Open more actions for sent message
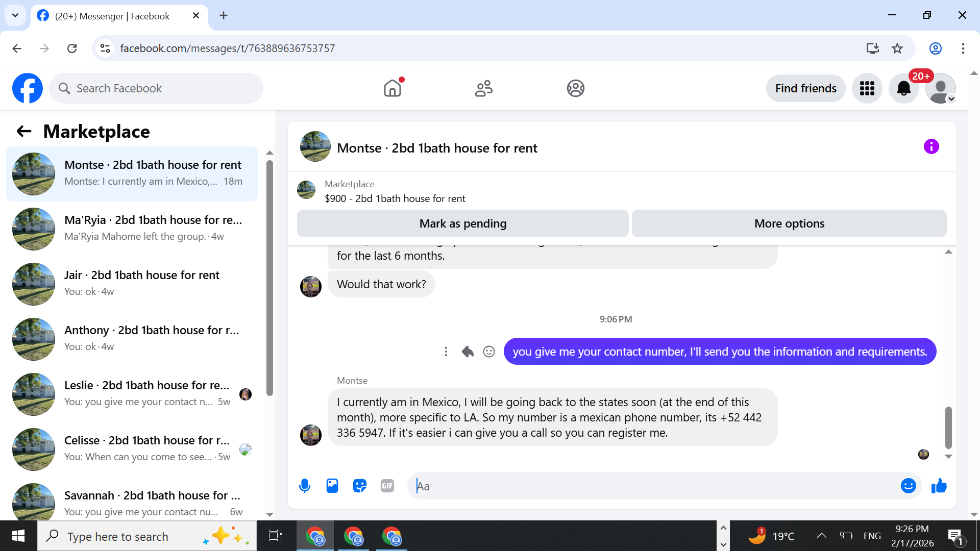This screenshot has height=551, width=980. tap(446, 352)
